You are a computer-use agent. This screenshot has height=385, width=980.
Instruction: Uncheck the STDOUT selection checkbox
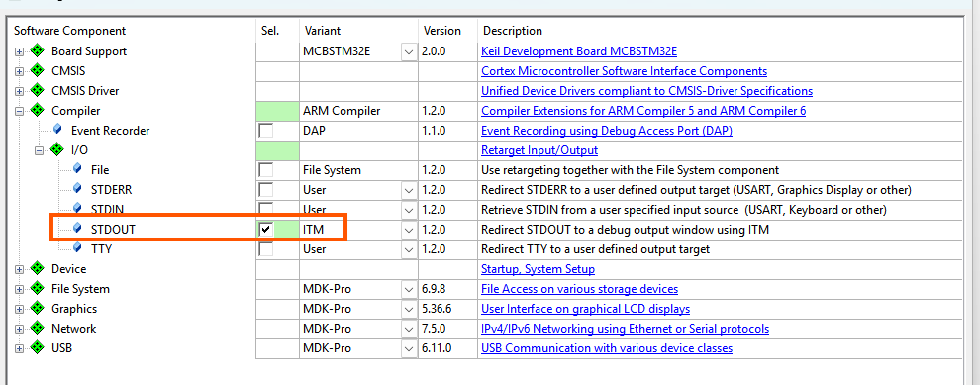tap(266, 230)
